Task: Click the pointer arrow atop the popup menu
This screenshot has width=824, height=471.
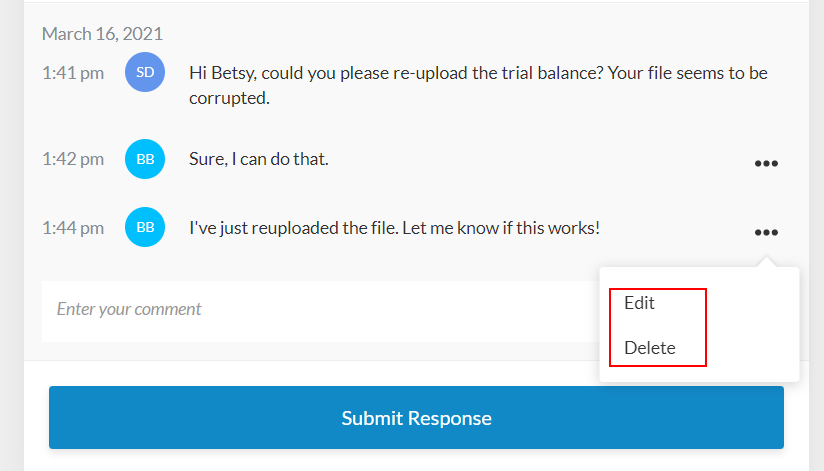Action: pyautogui.click(x=766, y=262)
